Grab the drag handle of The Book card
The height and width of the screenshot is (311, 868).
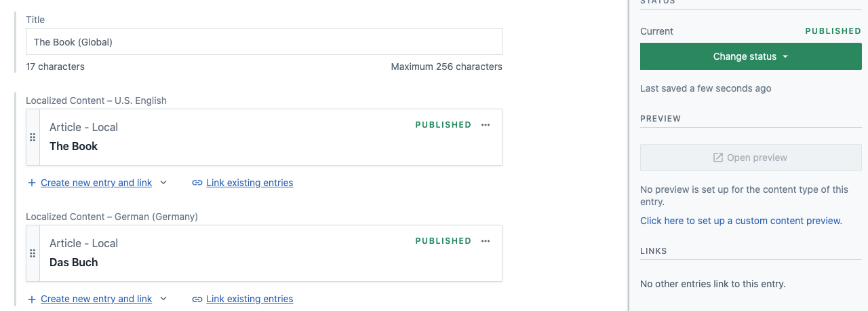coord(33,137)
